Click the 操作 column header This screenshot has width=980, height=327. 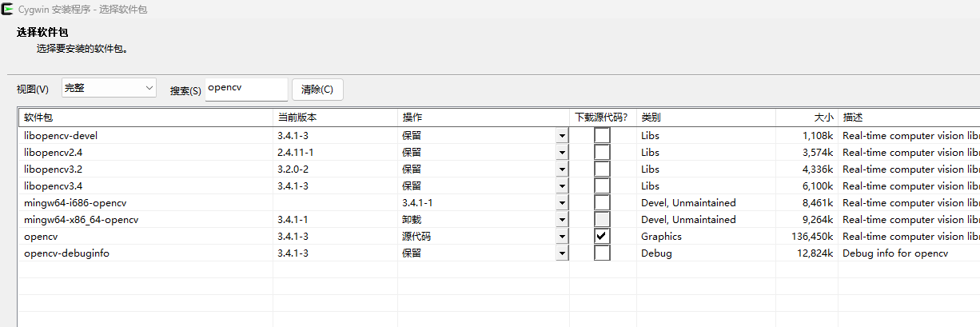click(x=484, y=118)
